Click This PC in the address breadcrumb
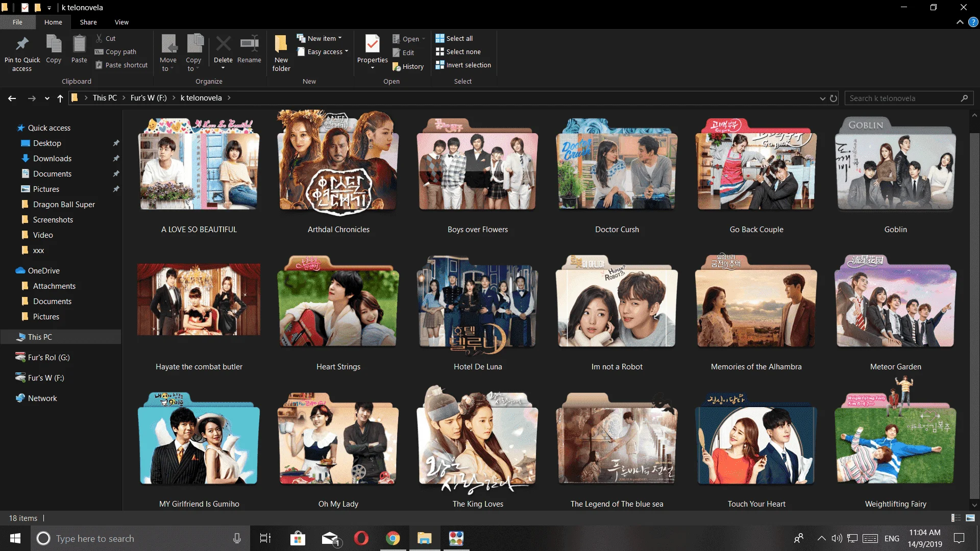 [x=105, y=98]
